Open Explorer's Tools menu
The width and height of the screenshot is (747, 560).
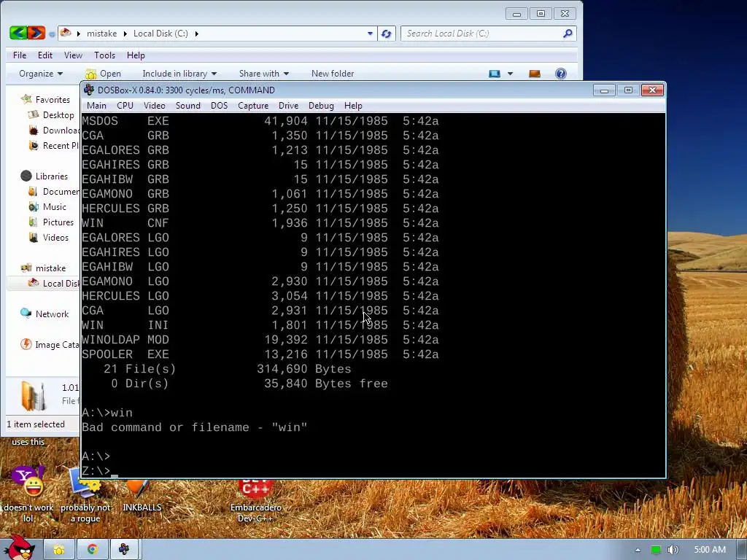coord(105,55)
